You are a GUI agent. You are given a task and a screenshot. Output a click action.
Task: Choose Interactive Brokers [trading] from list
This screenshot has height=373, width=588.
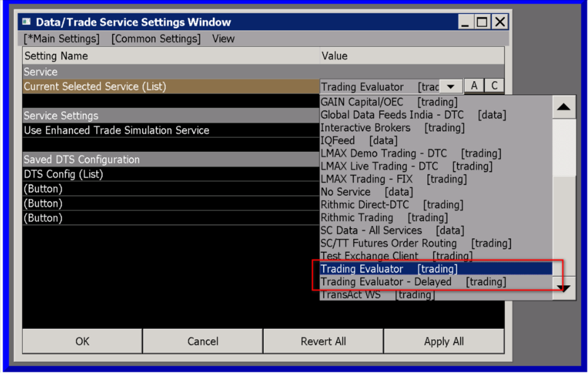tap(436, 127)
